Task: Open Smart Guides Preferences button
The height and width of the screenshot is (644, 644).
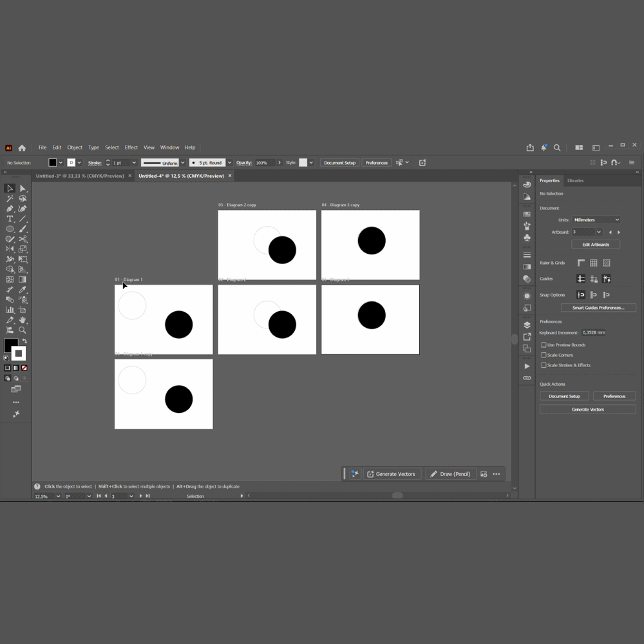Action: [598, 308]
